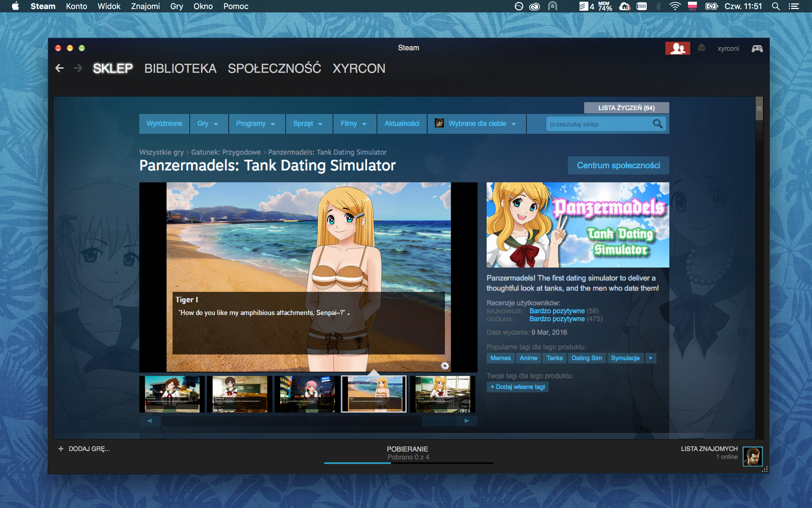
Task: Open the Creative Cloud menu bar icon
Action: tap(534, 6)
